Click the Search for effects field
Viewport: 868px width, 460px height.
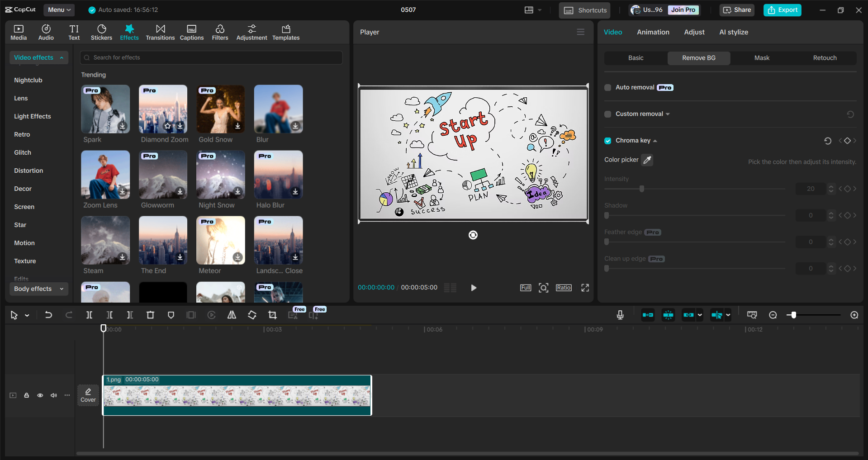click(211, 57)
